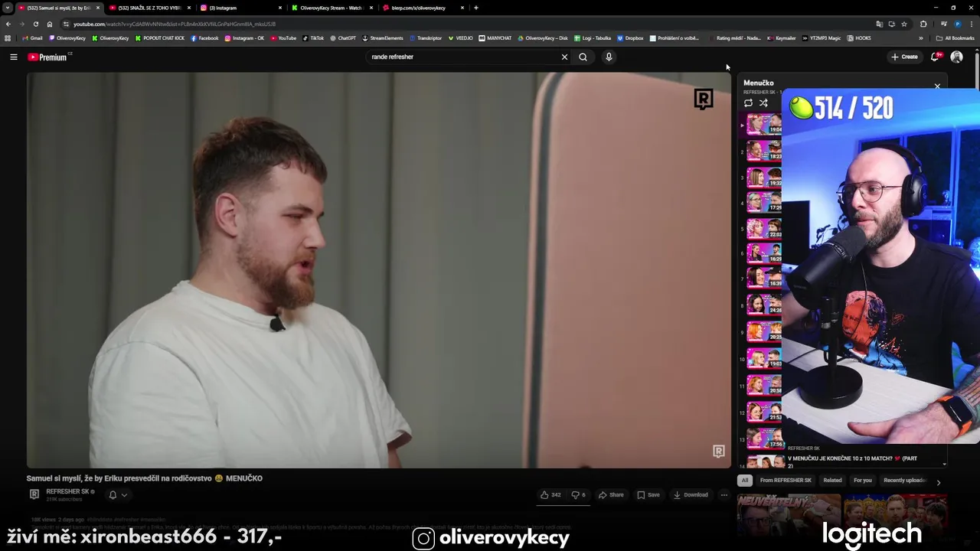Dislike the video
The height and width of the screenshot is (551, 980).
579,495
